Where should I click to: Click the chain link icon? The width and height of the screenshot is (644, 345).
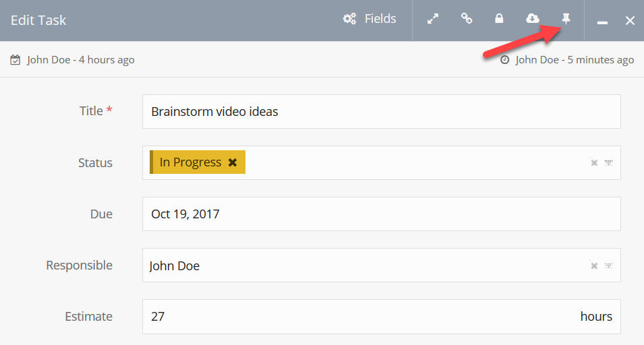coord(466,19)
